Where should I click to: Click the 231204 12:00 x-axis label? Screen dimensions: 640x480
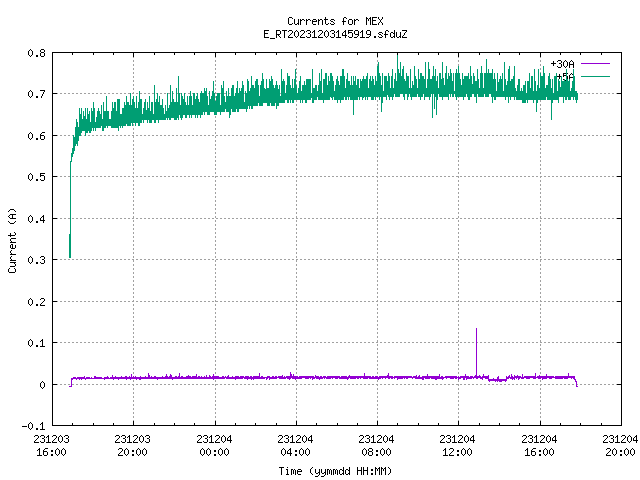point(457,446)
